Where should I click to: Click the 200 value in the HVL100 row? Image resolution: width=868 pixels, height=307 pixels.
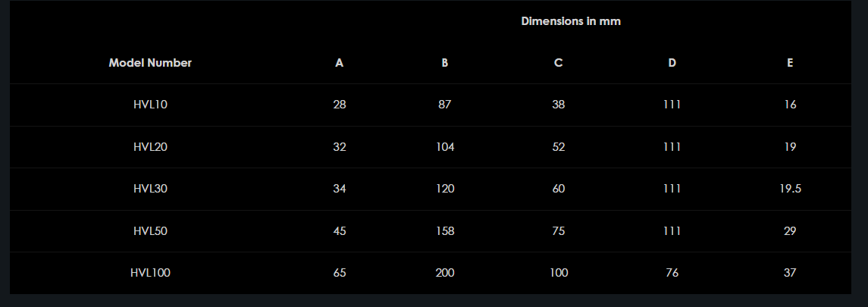[445, 273]
